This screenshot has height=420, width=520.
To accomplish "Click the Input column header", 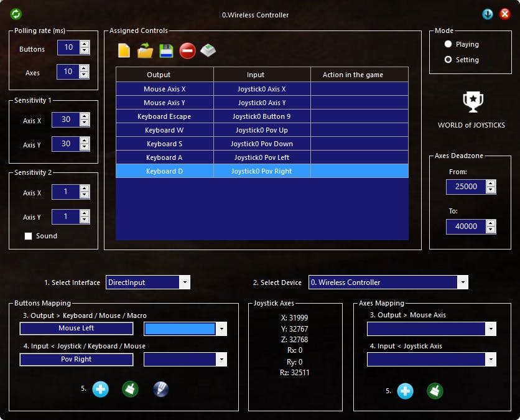I will point(262,75).
